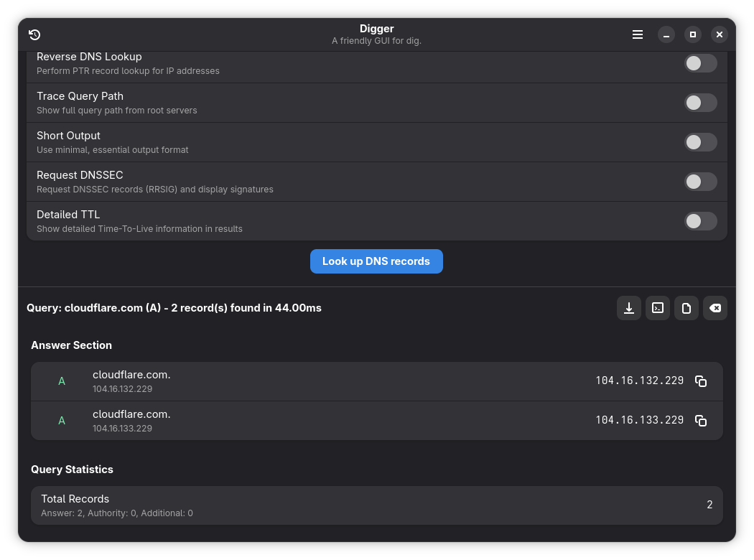
Task: Minimize the Digger window
Action: coord(666,34)
